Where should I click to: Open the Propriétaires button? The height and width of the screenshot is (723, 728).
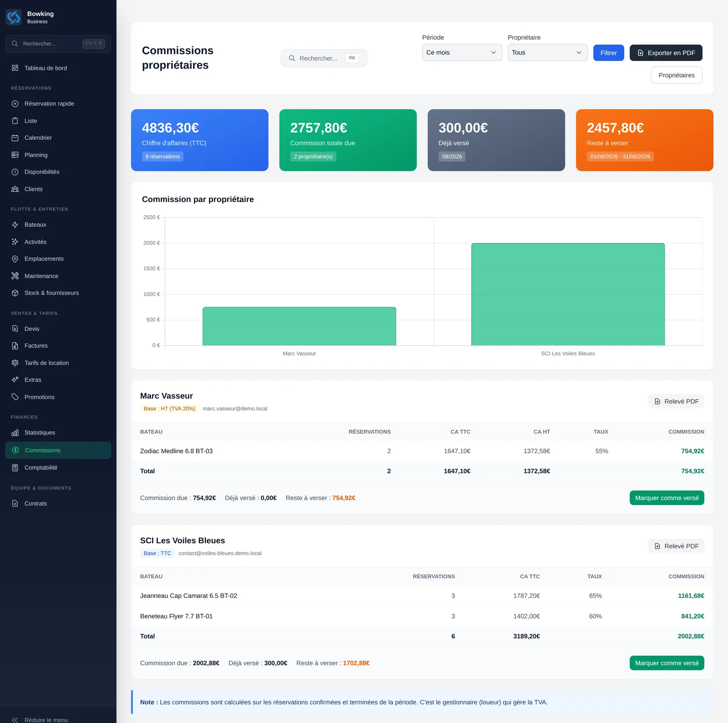pos(677,75)
